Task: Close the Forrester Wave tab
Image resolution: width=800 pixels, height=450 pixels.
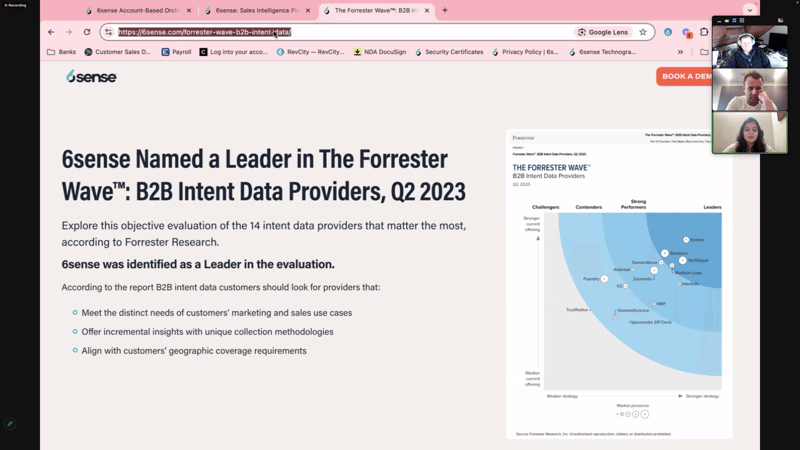Action: click(x=427, y=10)
